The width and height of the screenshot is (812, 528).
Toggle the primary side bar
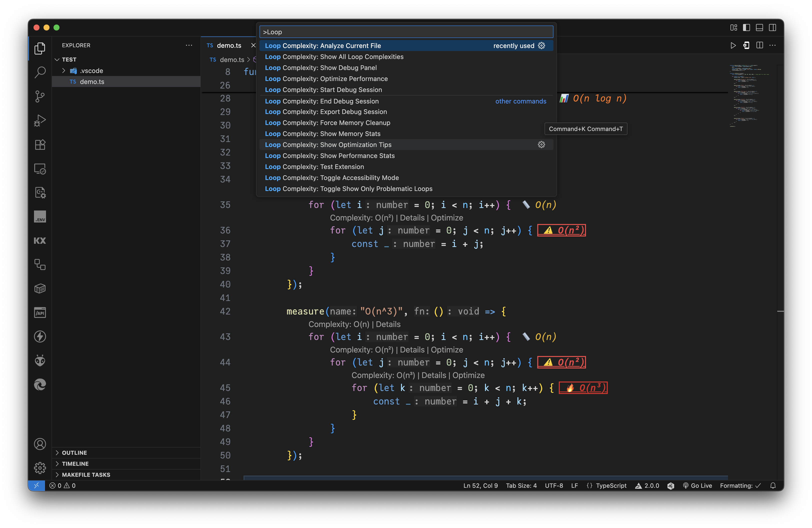tap(746, 28)
